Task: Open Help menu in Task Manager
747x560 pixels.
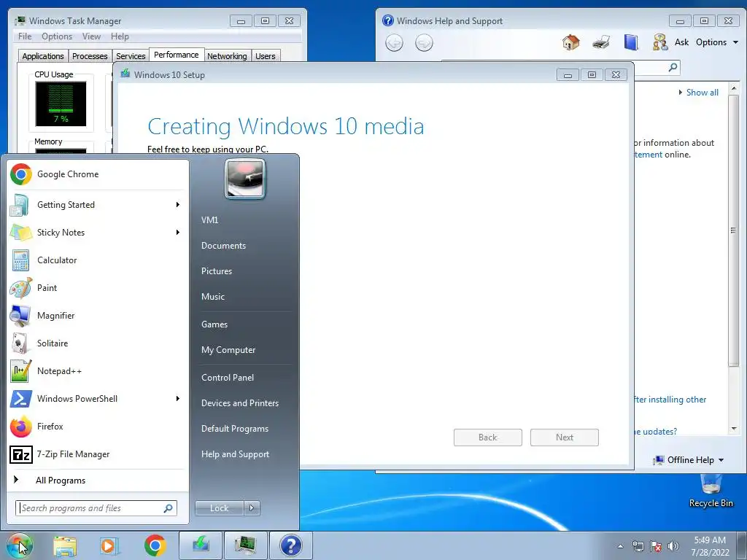Action: pyautogui.click(x=120, y=36)
